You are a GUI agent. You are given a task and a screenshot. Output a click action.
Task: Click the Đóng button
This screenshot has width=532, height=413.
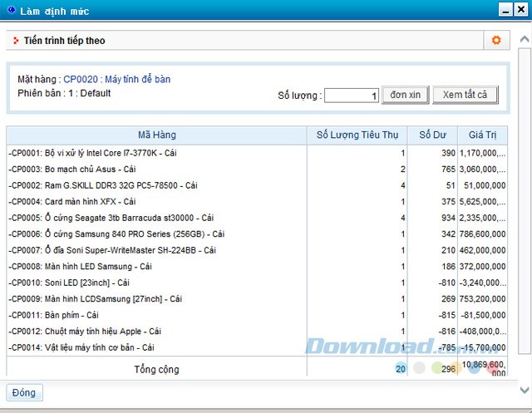[24, 392]
